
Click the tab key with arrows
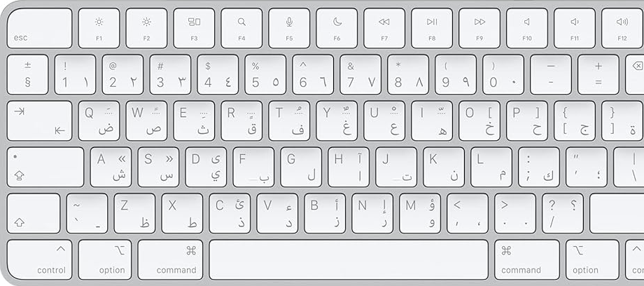click(x=39, y=121)
